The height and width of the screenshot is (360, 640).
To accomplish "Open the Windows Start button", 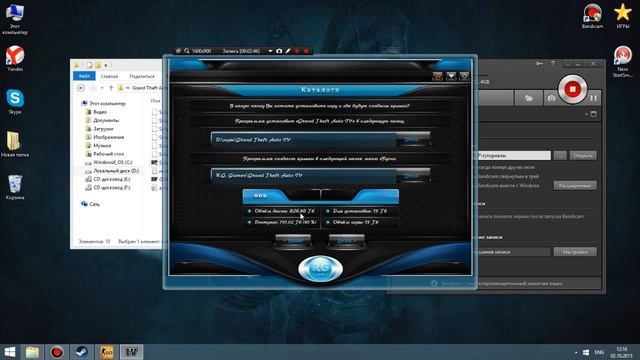I will click(x=9, y=352).
